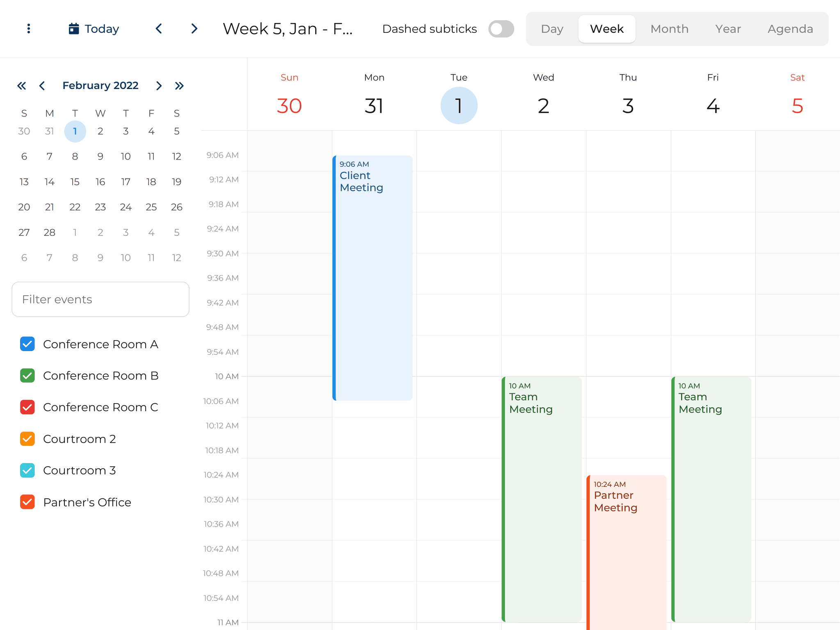840x630 pixels.
Task: Click the February 2022 header label
Action: click(x=100, y=85)
